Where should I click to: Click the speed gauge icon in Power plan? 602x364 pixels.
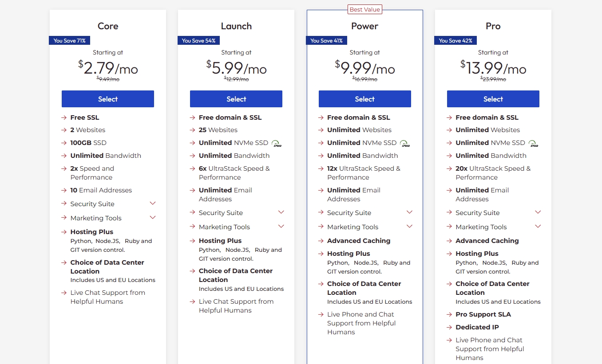405,143
